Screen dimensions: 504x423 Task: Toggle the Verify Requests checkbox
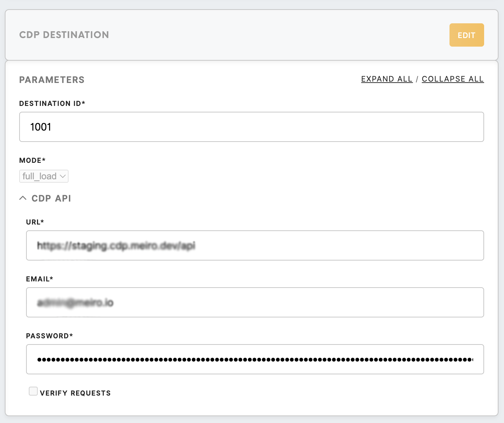[x=33, y=391]
